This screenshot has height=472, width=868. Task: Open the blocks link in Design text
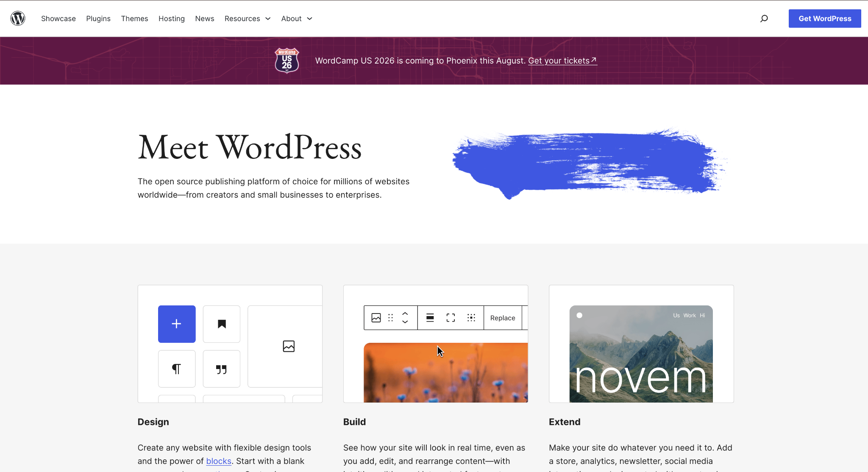coord(219,461)
